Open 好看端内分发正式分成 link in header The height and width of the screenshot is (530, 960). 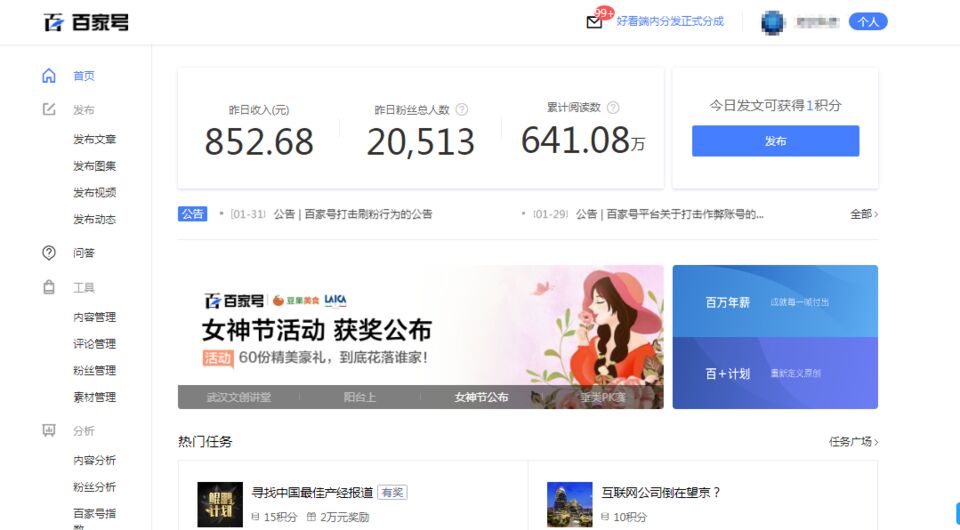(670, 21)
